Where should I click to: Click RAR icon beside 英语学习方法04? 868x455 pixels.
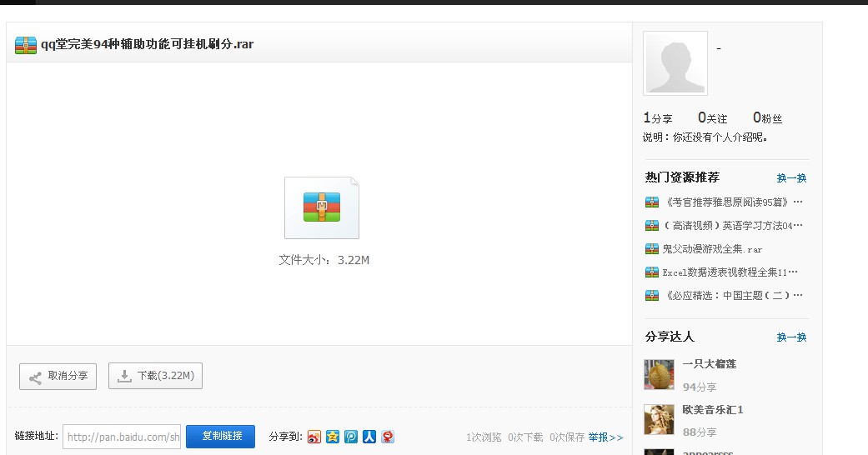652,225
